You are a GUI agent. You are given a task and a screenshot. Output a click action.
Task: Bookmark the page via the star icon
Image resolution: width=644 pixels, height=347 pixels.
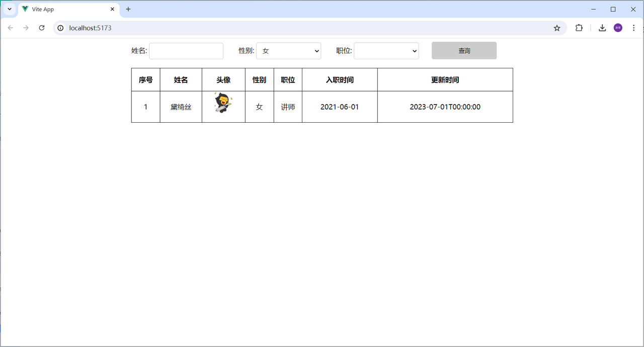(557, 28)
